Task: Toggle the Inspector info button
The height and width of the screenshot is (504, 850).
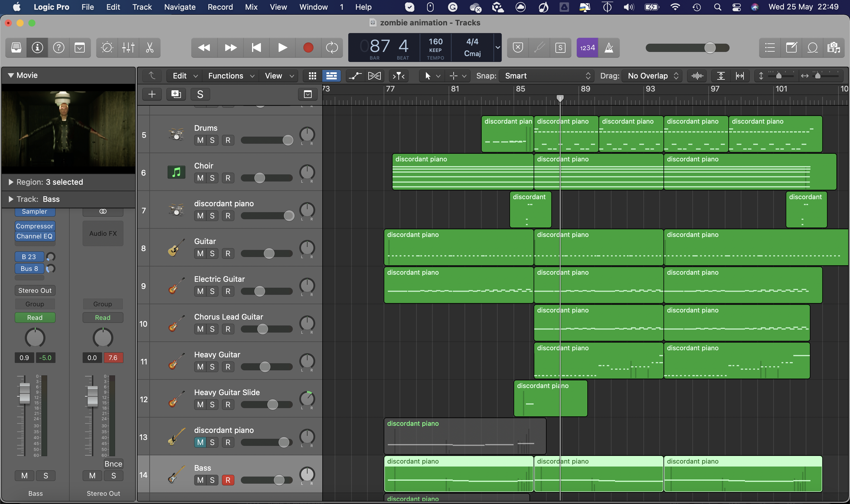Action: (37, 48)
